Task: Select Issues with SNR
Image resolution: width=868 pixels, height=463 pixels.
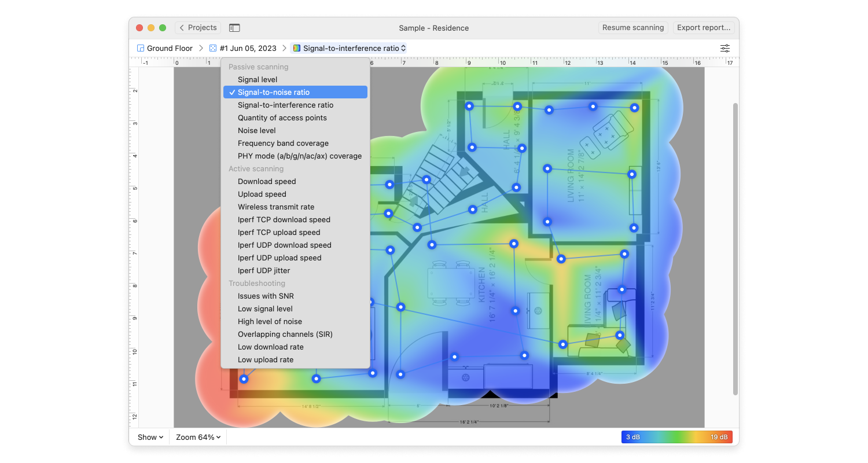Action: (295, 296)
